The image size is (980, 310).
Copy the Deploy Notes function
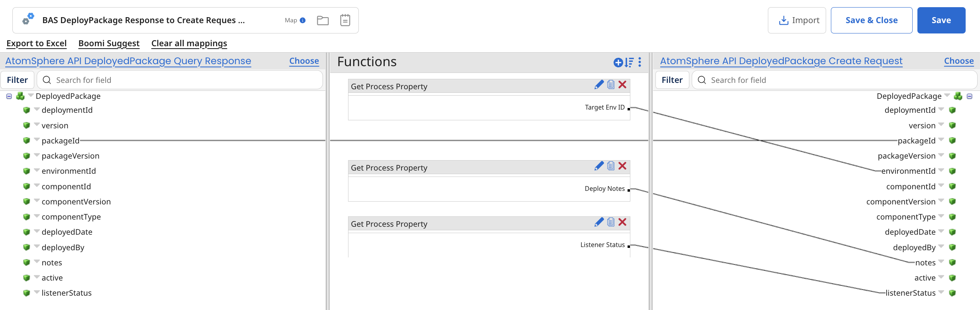pos(610,166)
